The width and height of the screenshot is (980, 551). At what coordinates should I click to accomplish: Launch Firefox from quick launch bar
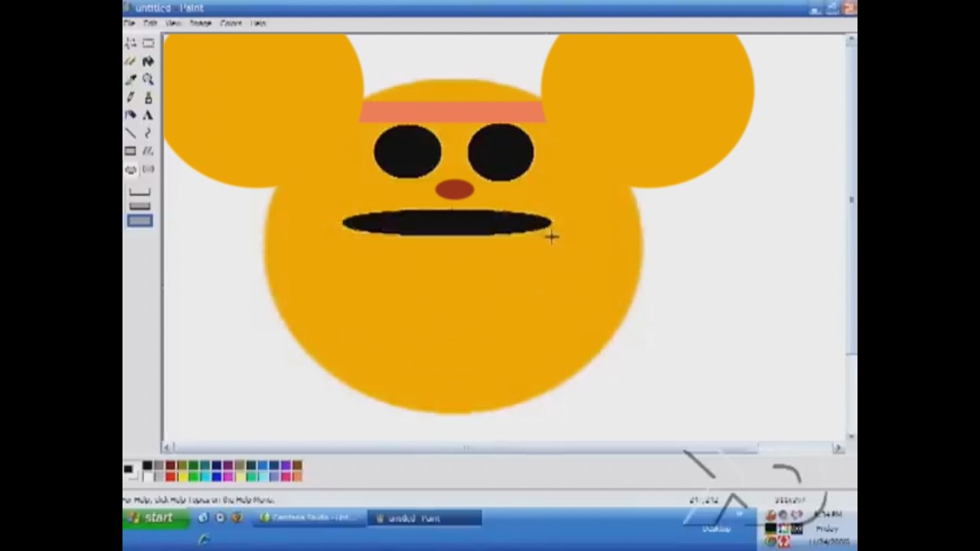(237, 517)
